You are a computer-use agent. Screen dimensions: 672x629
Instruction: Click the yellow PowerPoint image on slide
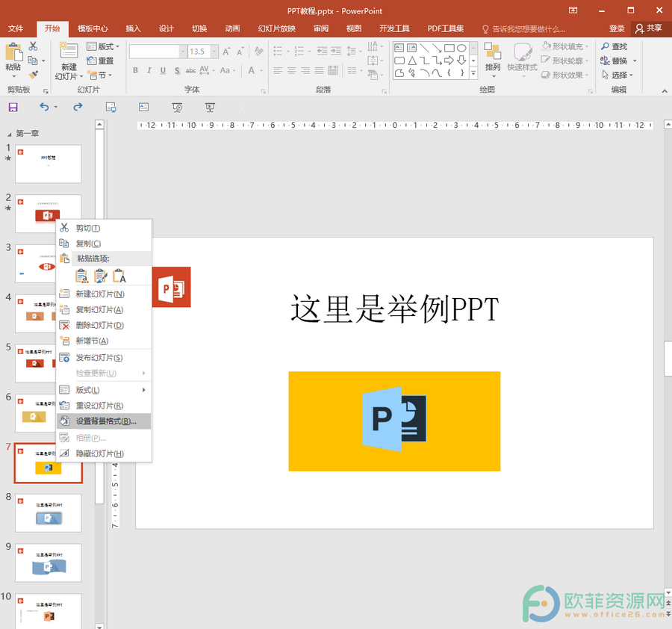pyautogui.click(x=394, y=421)
